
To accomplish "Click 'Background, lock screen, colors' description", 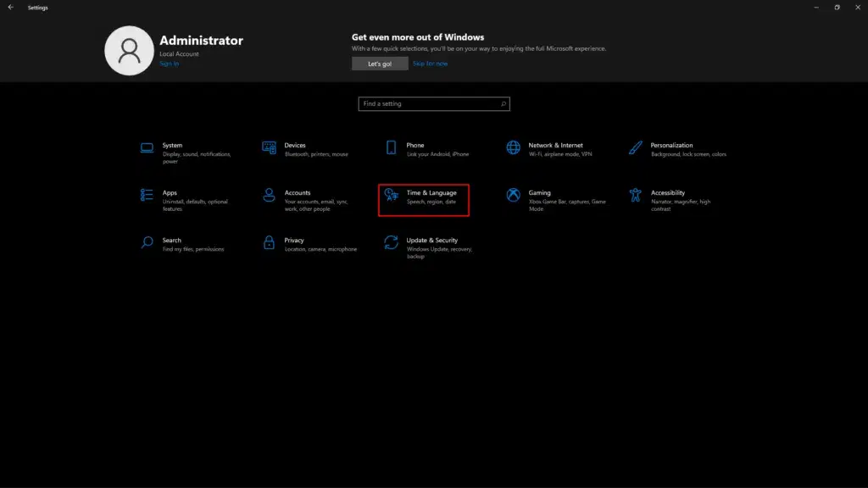I will [x=688, y=154].
